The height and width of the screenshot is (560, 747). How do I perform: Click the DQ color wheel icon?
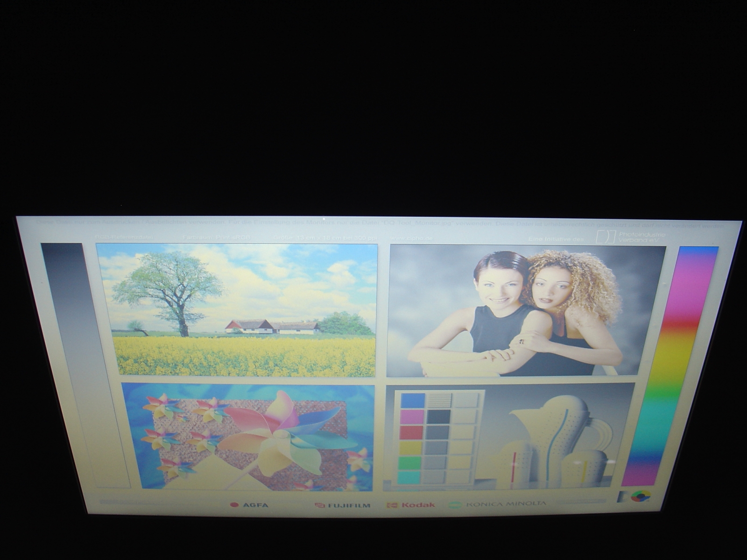(x=641, y=496)
